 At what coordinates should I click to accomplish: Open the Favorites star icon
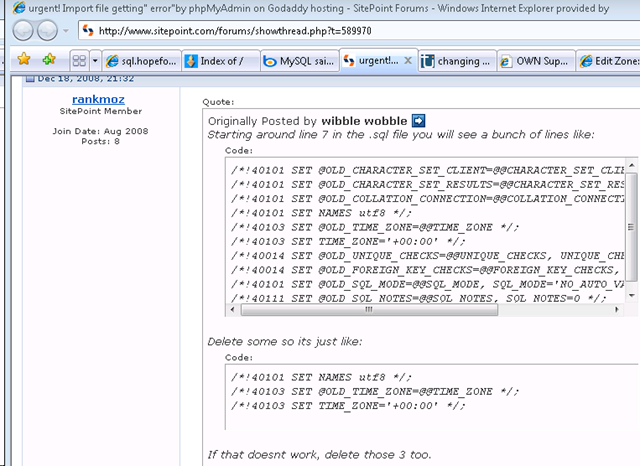tap(24, 60)
